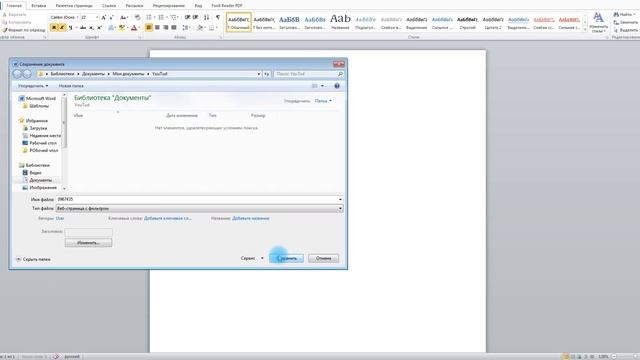Screen dimensions: 640x360
Task: Switch to Главная ribbon tab
Action: (x=14, y=6)
